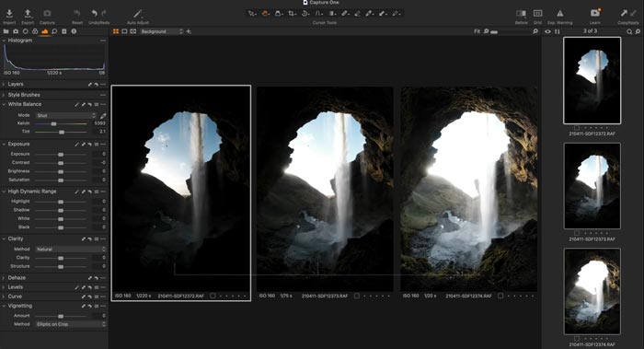Add a new layer with plus icon
The width and height of the screenshot is (644, 349).
[x=189, y=31]
